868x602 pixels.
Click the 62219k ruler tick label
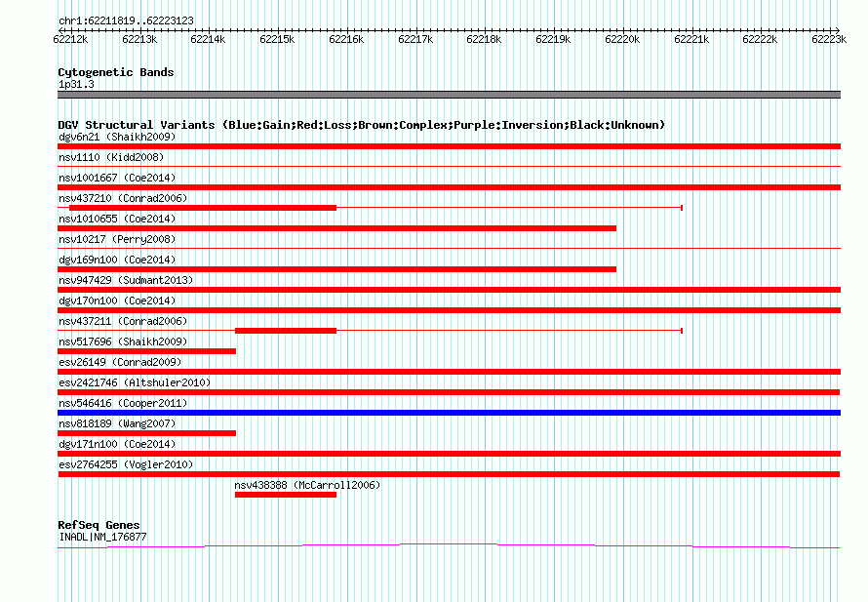coord(554,39)
